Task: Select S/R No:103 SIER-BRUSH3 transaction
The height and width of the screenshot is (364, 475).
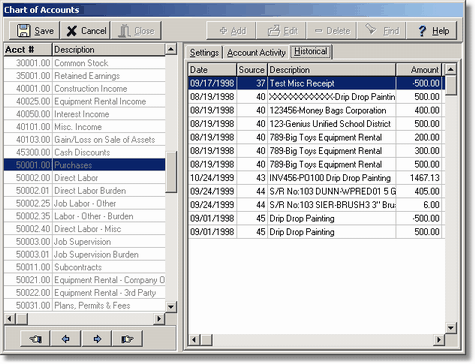Action: coord(316,205)
